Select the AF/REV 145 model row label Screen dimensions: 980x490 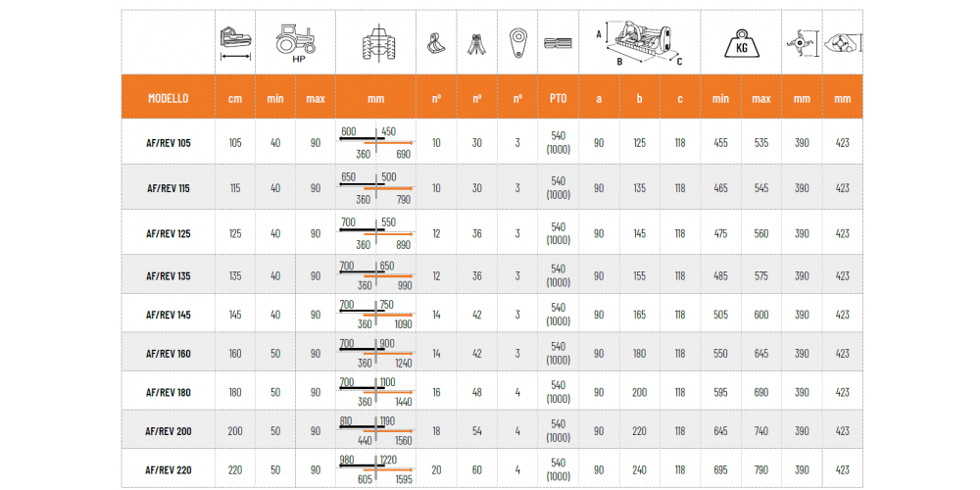169,315
